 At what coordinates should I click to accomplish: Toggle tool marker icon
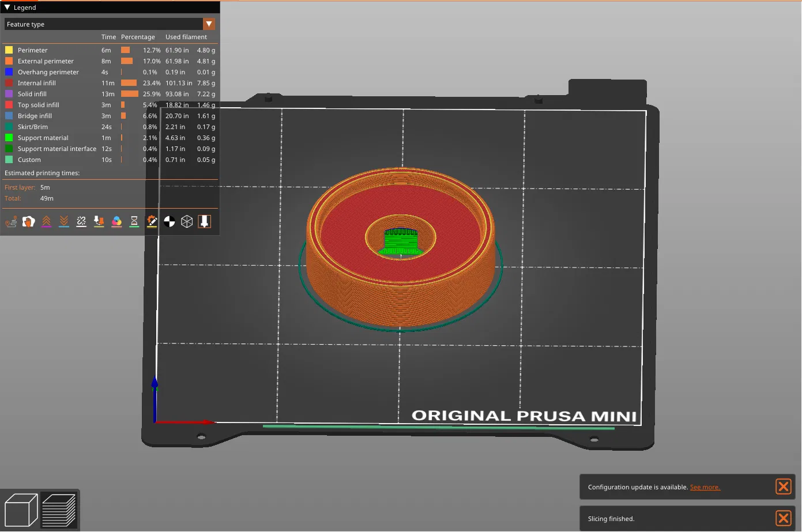(x=205, y=221)
